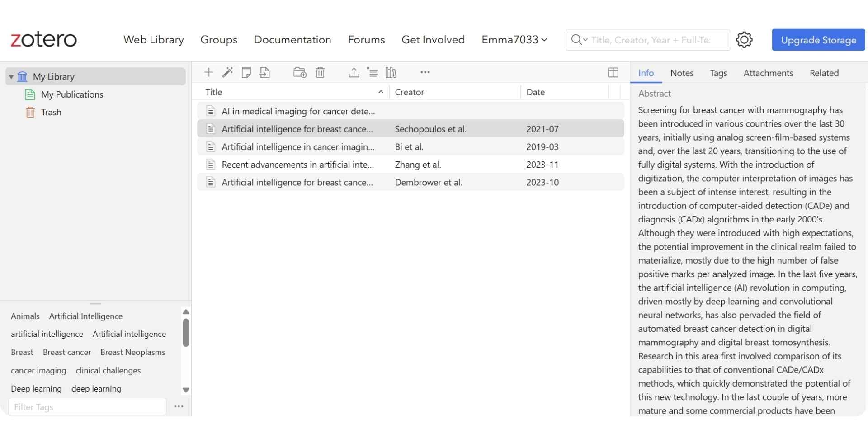Image resolution: width=868 pixels, height=434 pixels.
Task: Create a new standalone note
Action: click(x=246, y=72)
